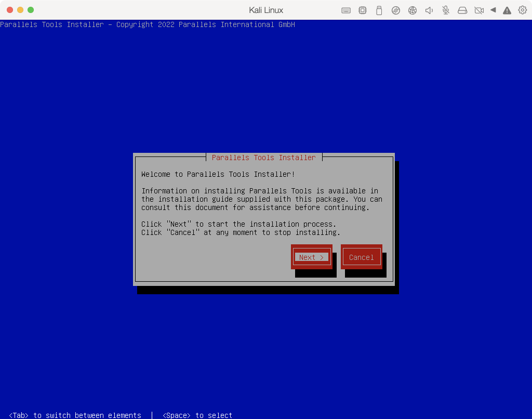Click the copyright header line text
This screenshot has height=419, width=532.
(148, 24)
